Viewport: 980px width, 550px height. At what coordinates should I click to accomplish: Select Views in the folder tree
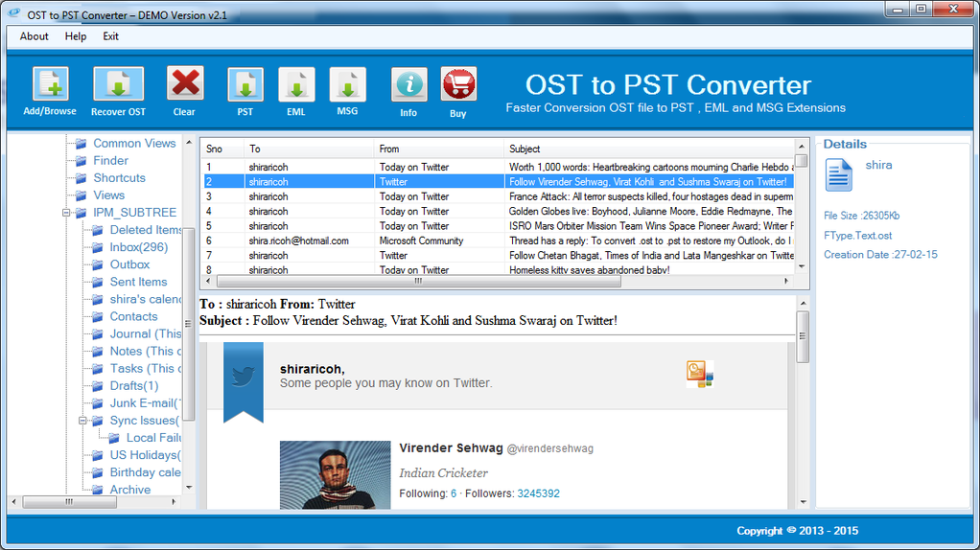[x=108, y=195]
